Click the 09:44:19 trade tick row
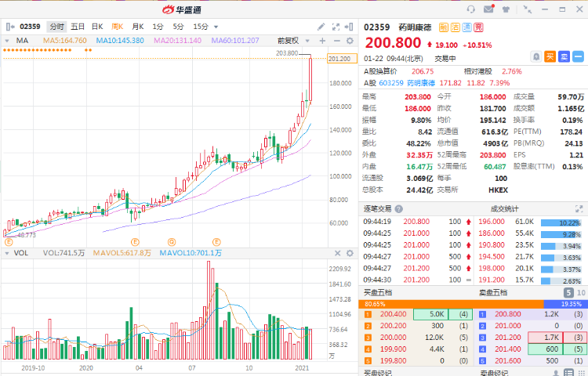The height and width of the screenshot is (376, 588). pos(416,222)
